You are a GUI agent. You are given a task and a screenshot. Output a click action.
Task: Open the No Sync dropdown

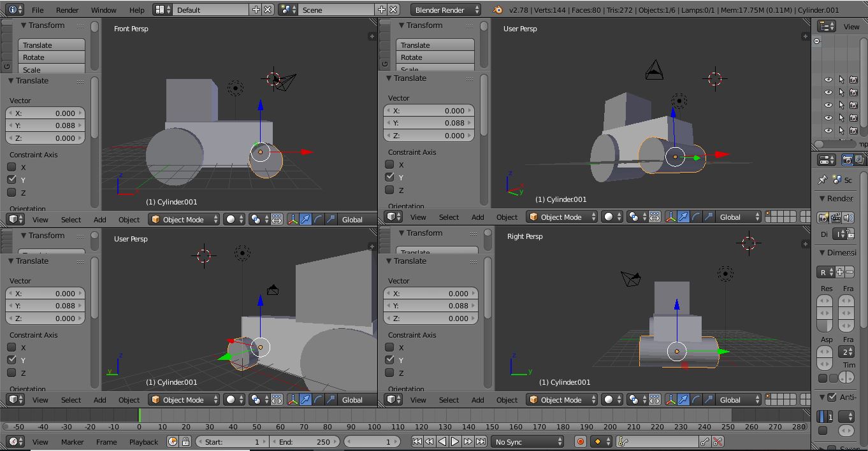click(528, 441)
